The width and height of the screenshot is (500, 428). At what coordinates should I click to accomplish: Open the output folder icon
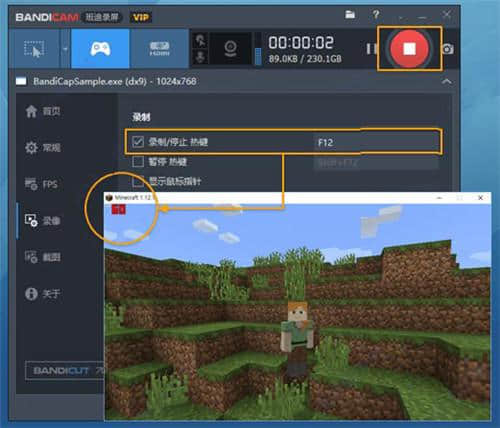(x=350, y=14)
